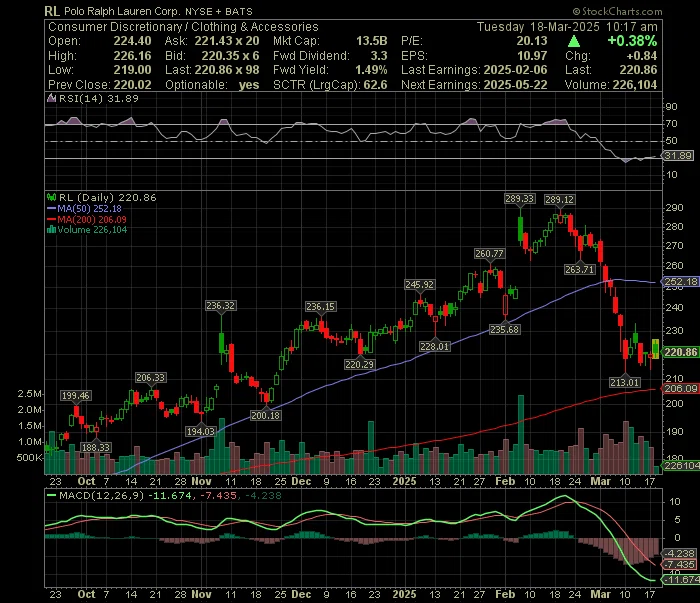Click the 245.92 high annotation
Viewport: 700px width, 603px height.
point(419,284)
